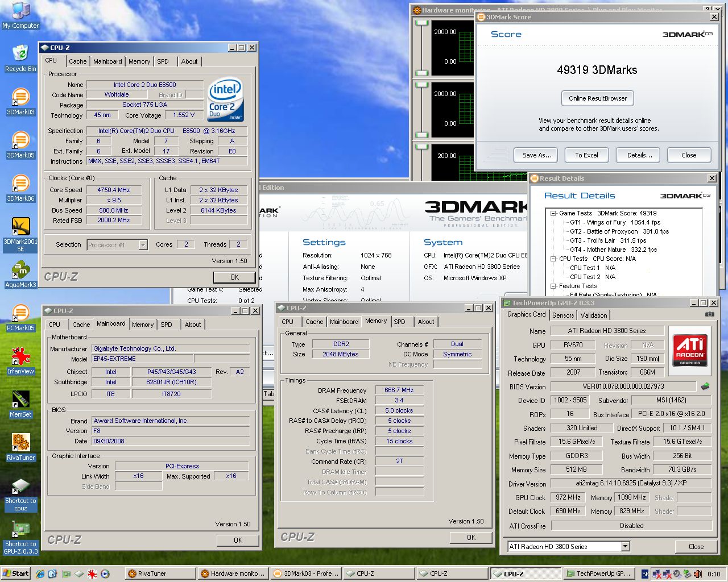Launch the PCMark05 desktop shortcut
Screen dimensions: 728x582
tap(20, 318)
